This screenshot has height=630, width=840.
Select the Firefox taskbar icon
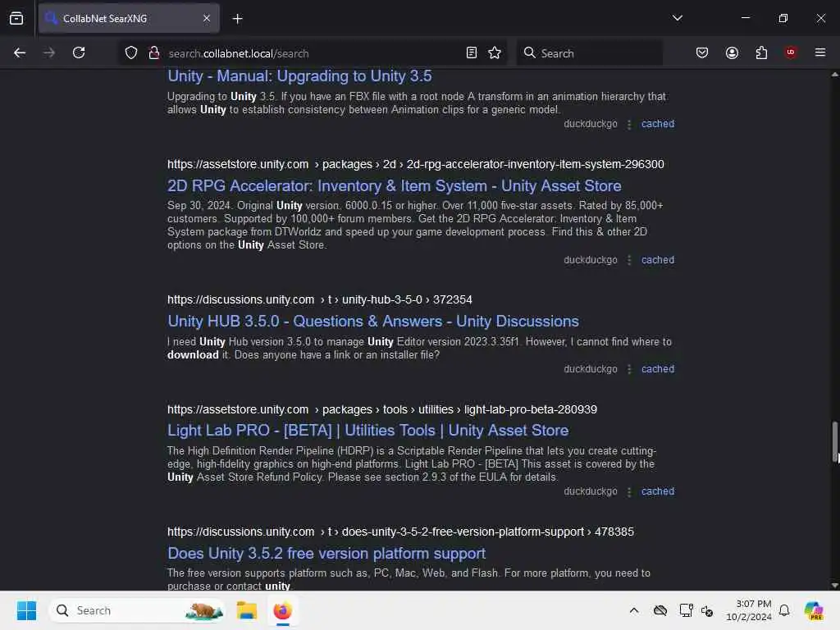tap(282, 610)
